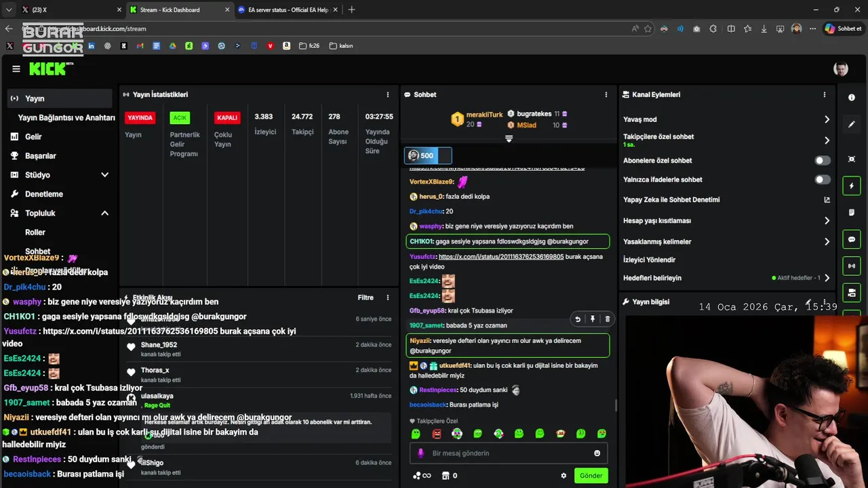The width and height of the screenshot is (868, 488).
Task: Open Yapay Zeka ile Sohbet Denetimi external link icon
Action: (x=827, y=200)
